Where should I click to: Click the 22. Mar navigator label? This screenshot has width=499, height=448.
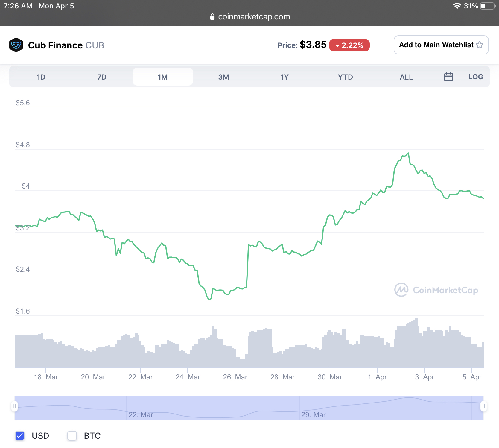[141, 415]
